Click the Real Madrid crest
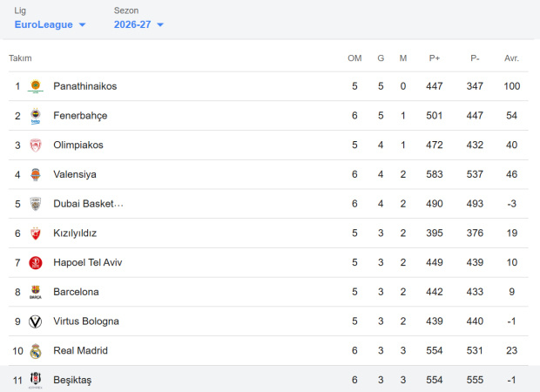Image resolution: width=540 pixels, height=392 pixels. pyautogui.click(x=36, y=351)
